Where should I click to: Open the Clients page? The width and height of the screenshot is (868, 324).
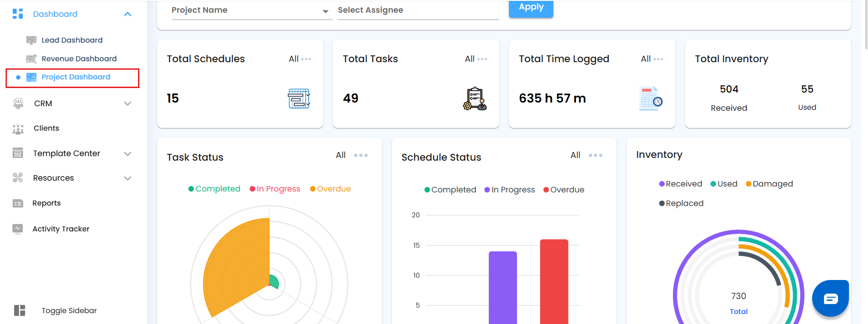pyautogui.click(x=46, y=128)
